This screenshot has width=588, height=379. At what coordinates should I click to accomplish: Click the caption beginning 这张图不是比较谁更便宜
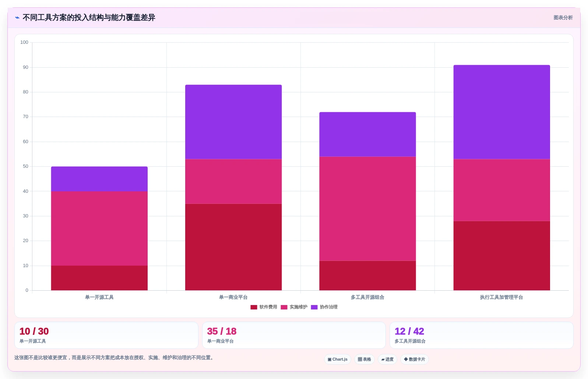pos(115,358)
